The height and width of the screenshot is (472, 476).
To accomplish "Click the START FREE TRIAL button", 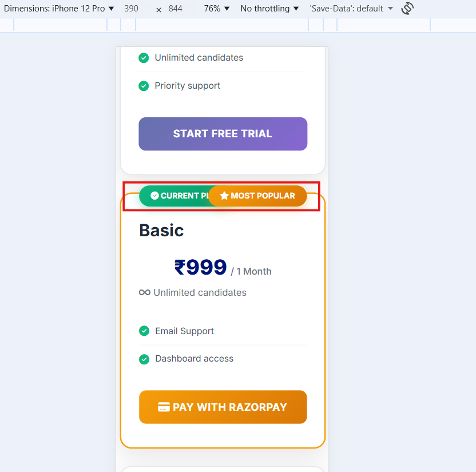I will [x=223, y=134].
